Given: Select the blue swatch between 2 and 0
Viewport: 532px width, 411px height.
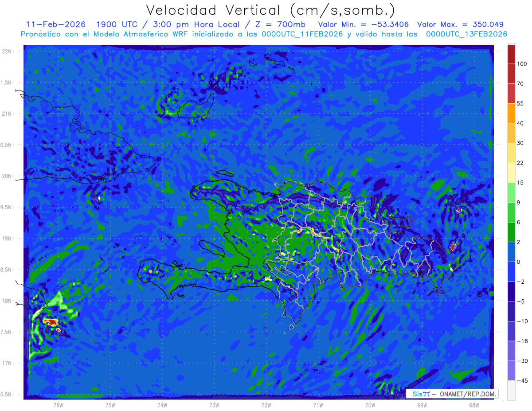Looking at the screenshot, I should (x=511, y=252).
